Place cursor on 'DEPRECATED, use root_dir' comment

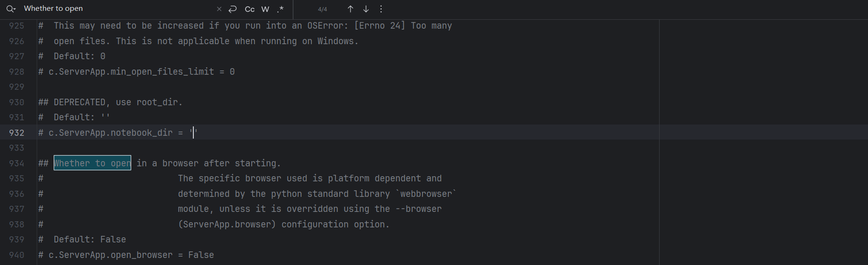[x=110, y=102]
